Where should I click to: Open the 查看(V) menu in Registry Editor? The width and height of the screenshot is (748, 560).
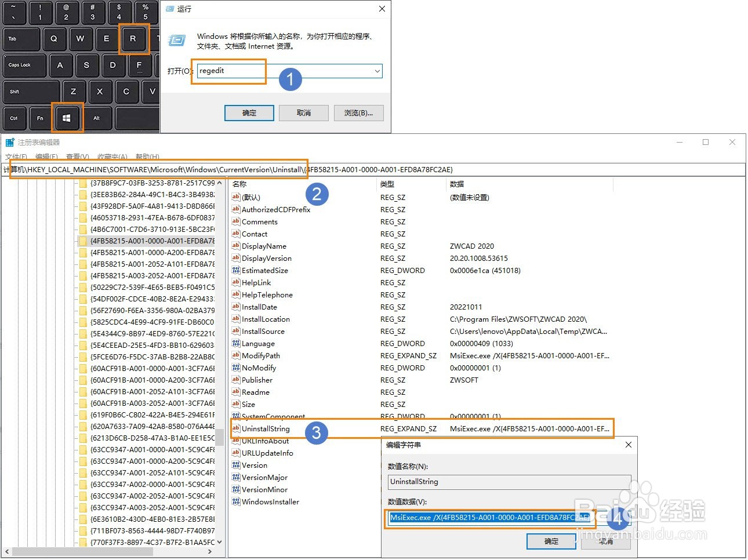coord(78,157)
